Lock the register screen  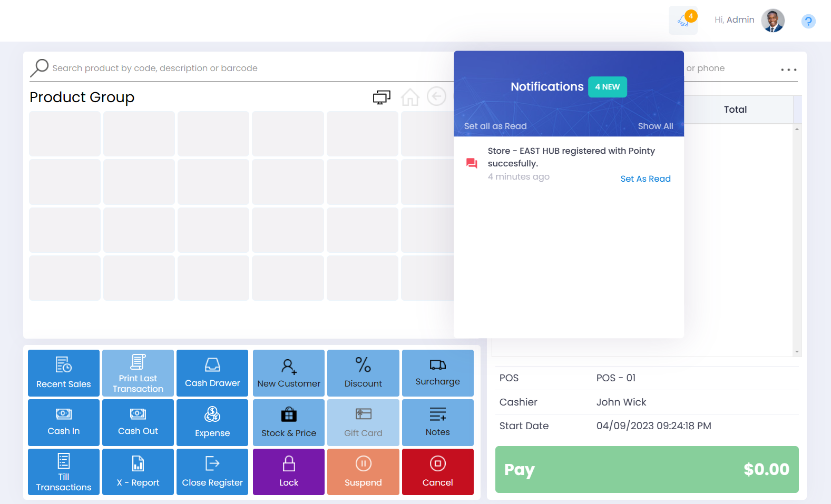point(289,472)
